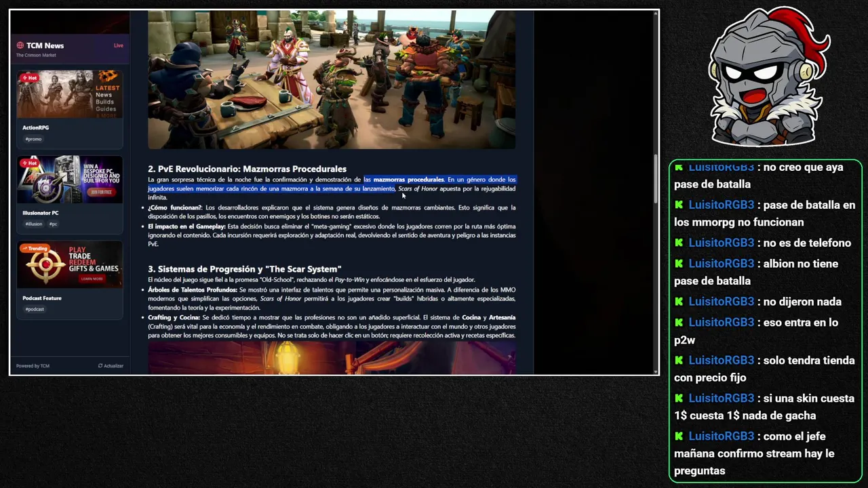Click the lantern image below the article

coord(332,358)
